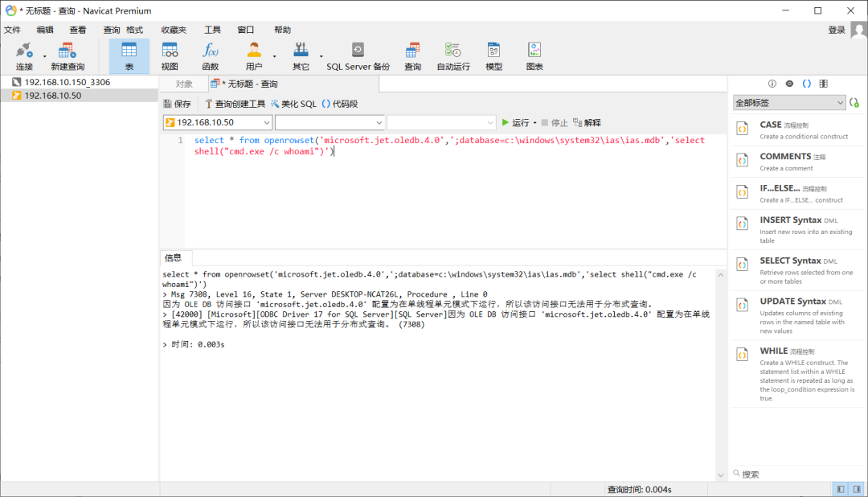The width and height of the screenshot is (868, 497).
Task: Switch to the Objects (对象) tab
Action: [184, 84]
